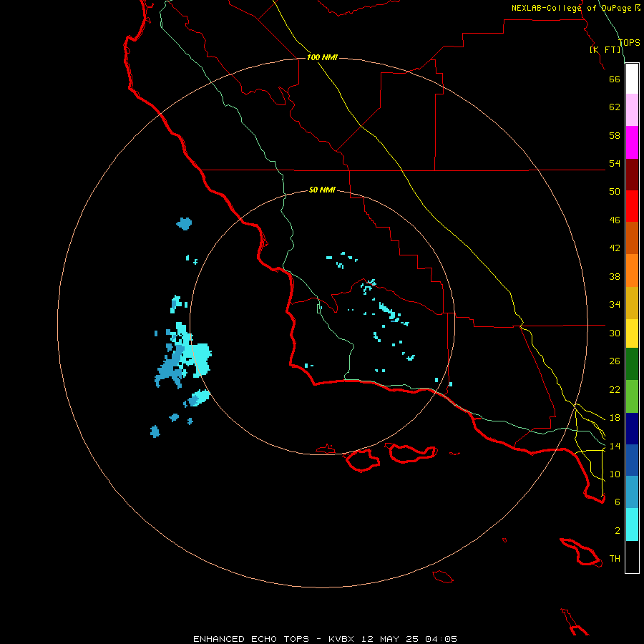Click the '50 NMI' range ring label
This screenshot has width=644, height=644.
click(322, 190)
